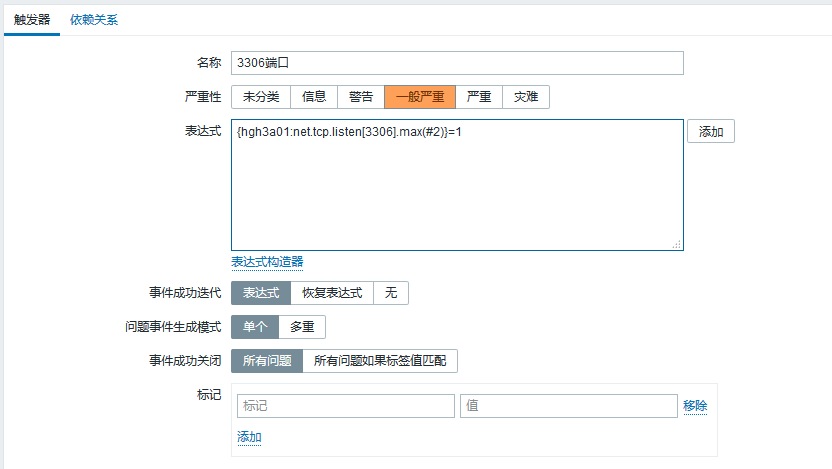The image size is (832, 469).
Task: Select 无 for event OK generation
Action: 391,293
